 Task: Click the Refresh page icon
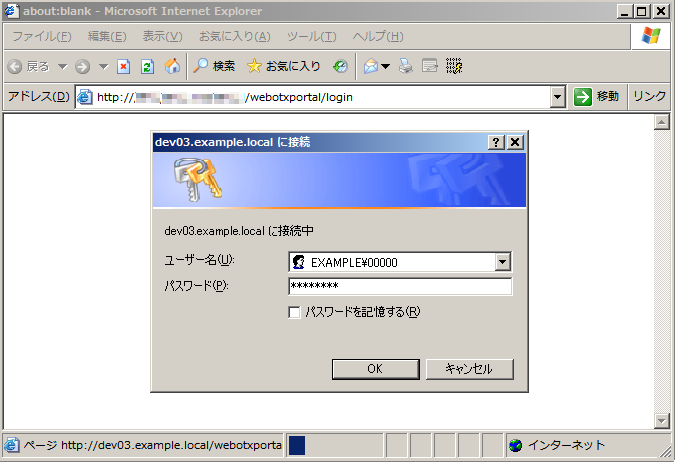[148, 67]
